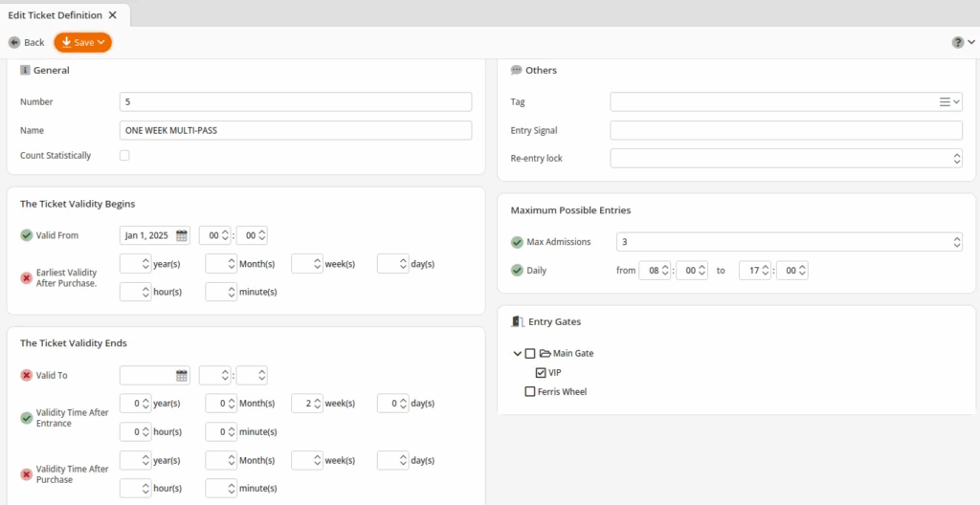Click the Others speech bubble icon
The height and width of the screenshot is (505, 980).
[x=516, y=70]
